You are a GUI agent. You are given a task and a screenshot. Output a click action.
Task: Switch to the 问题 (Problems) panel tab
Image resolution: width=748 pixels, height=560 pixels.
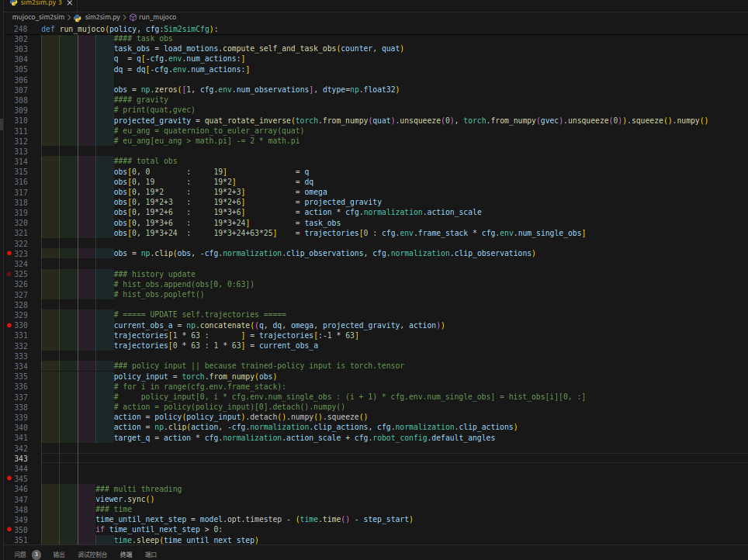click(20, 555)
